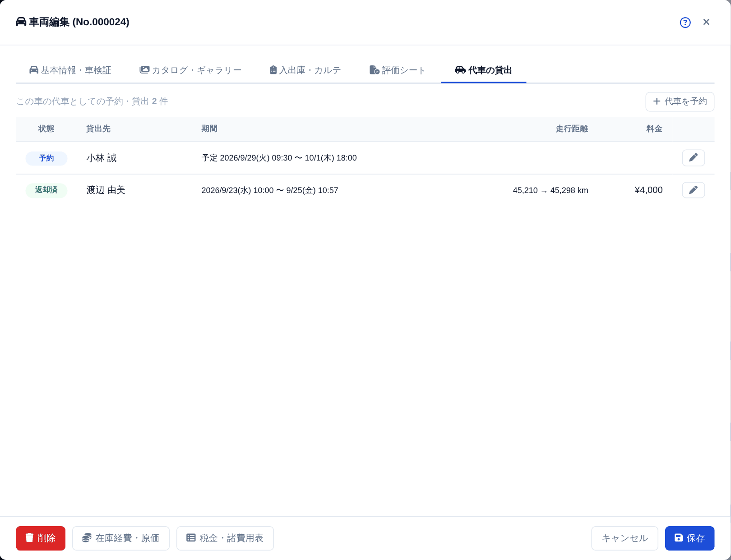Select 評価シート tab
The image size is (731, 560).
coord(397,70)
